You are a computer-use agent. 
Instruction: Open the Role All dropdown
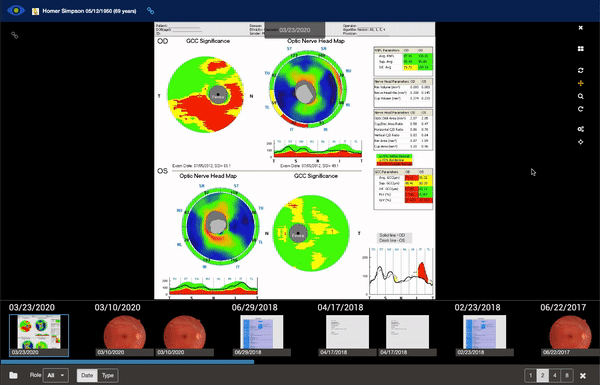coord(56,375)
